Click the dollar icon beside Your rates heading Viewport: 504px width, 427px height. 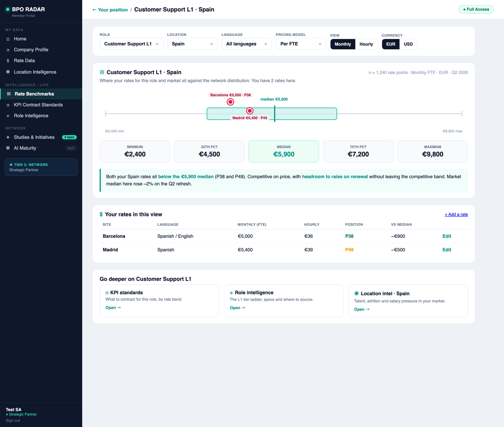tap(101, 214)
